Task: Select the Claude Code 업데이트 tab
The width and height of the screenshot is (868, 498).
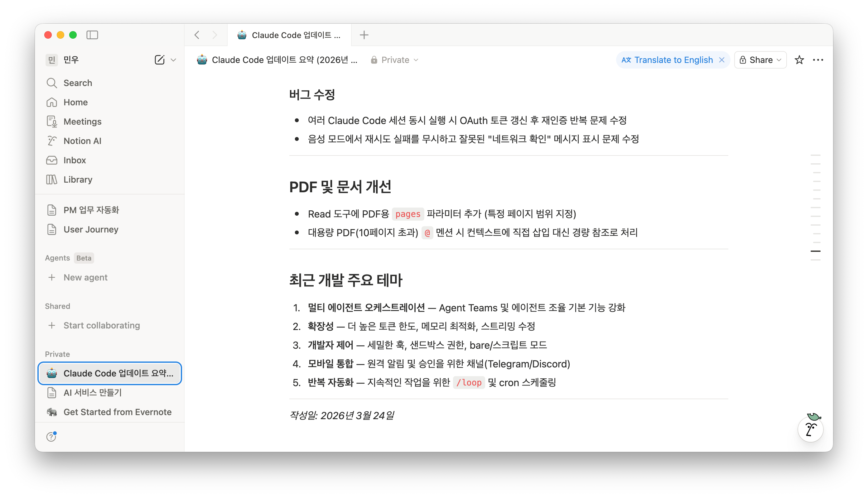Action: click(x=289, y=35)
